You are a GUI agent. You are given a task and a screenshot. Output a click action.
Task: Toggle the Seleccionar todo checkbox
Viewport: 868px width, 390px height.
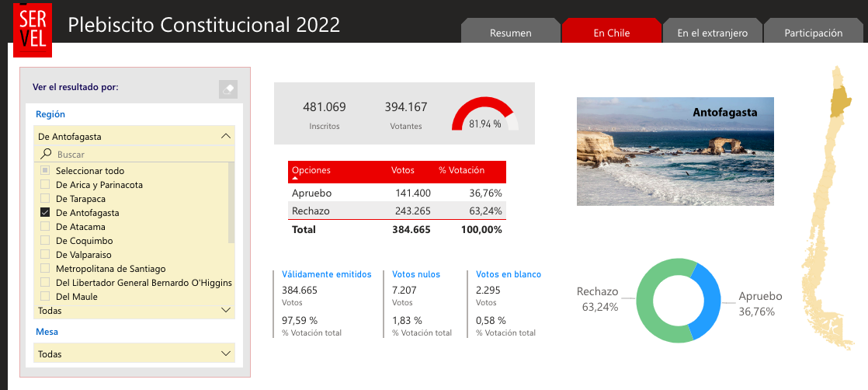pos(45,171)
